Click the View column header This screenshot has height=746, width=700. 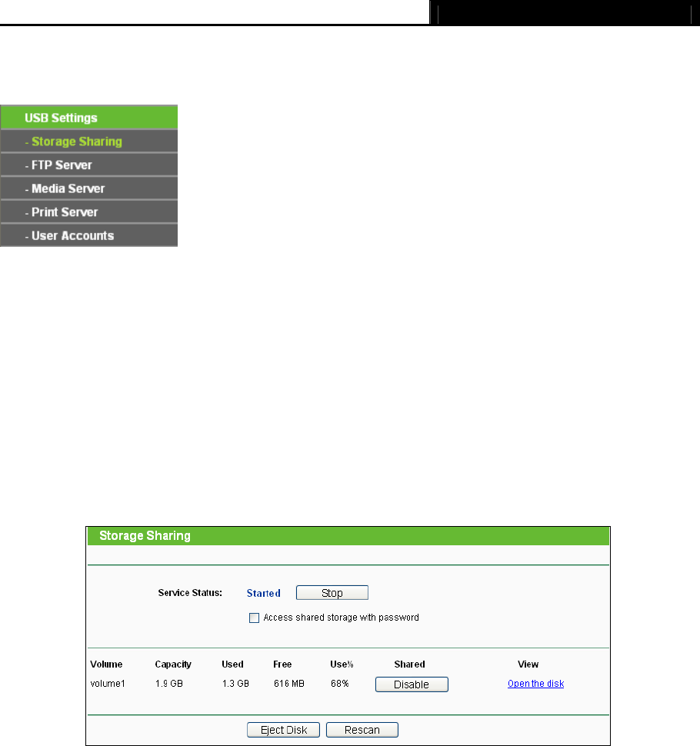(528, 664)
